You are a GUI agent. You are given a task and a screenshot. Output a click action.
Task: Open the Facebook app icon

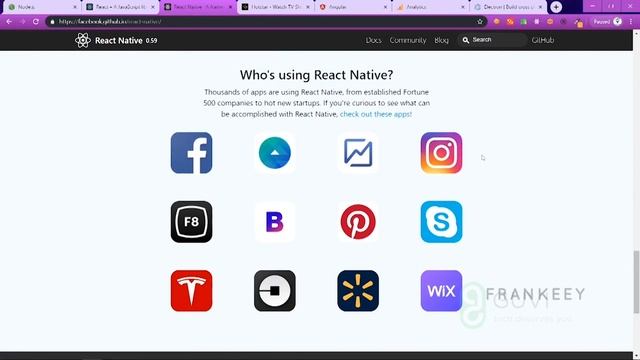click(191, 153)
